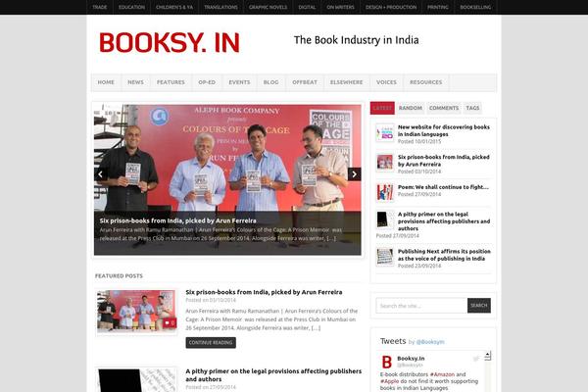
Task: Click the Search button
Action: 479,306
